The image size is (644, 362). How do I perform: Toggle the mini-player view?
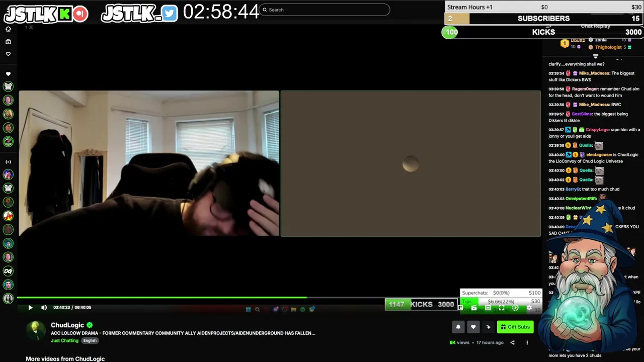click(460, 308)
